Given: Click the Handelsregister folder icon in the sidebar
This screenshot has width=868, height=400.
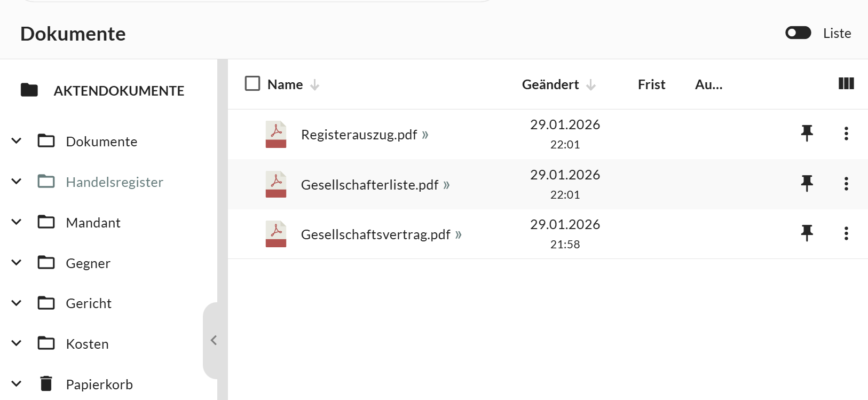Looking at the screenshot, I should point(46,182).
